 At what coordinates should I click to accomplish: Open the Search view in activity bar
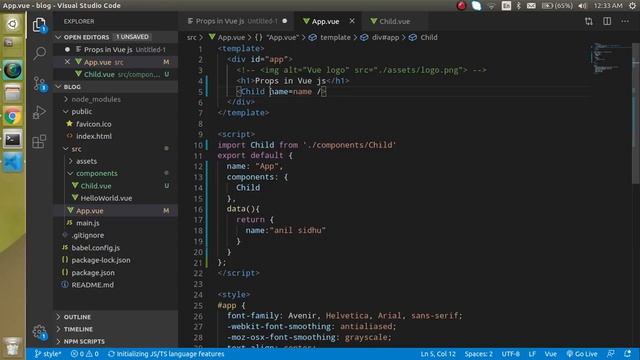(x=40, y=53)
